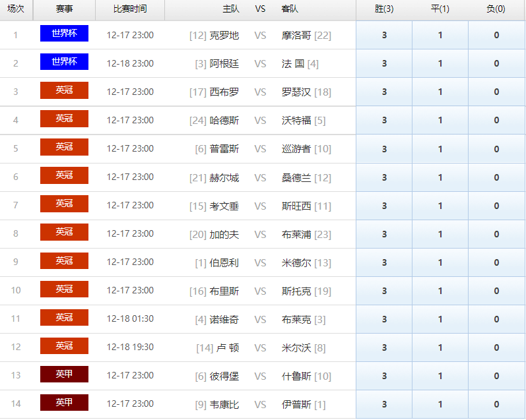Select draw (1) for 克罗地 vs 摩洛哥

click(440, 35)
